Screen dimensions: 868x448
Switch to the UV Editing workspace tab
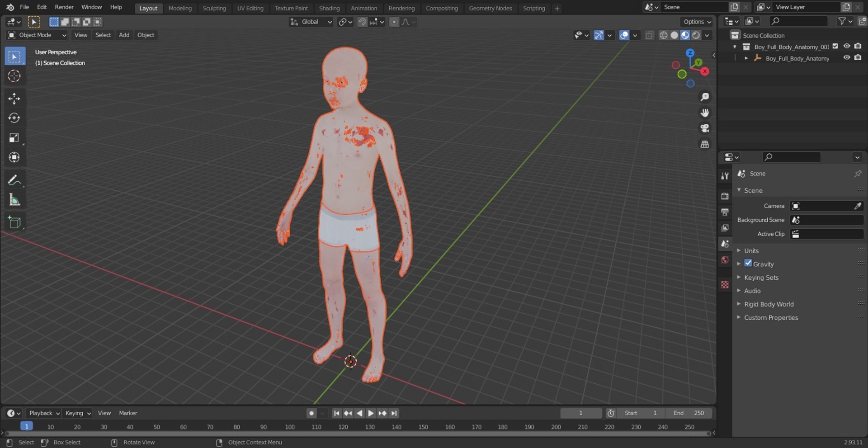pos(250,8)
